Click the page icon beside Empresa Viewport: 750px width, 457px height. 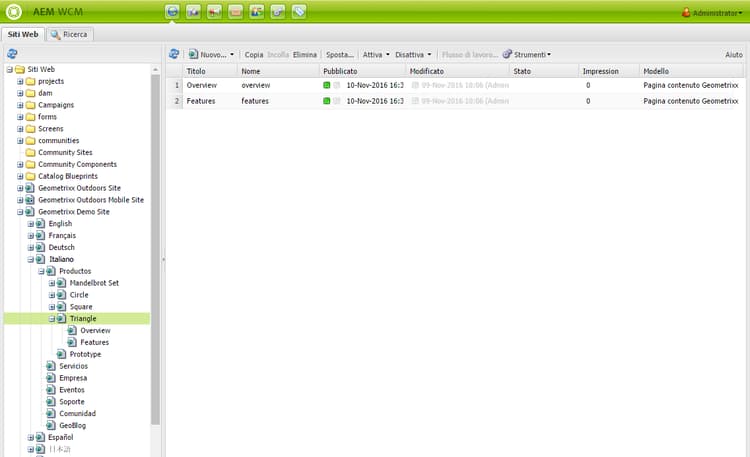(51, 378)
